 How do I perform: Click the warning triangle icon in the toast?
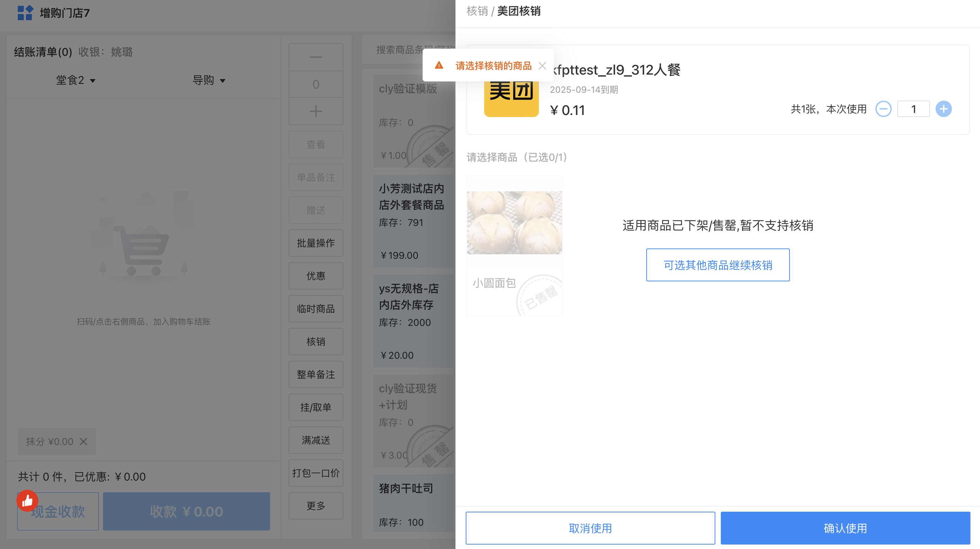point(439,65)
